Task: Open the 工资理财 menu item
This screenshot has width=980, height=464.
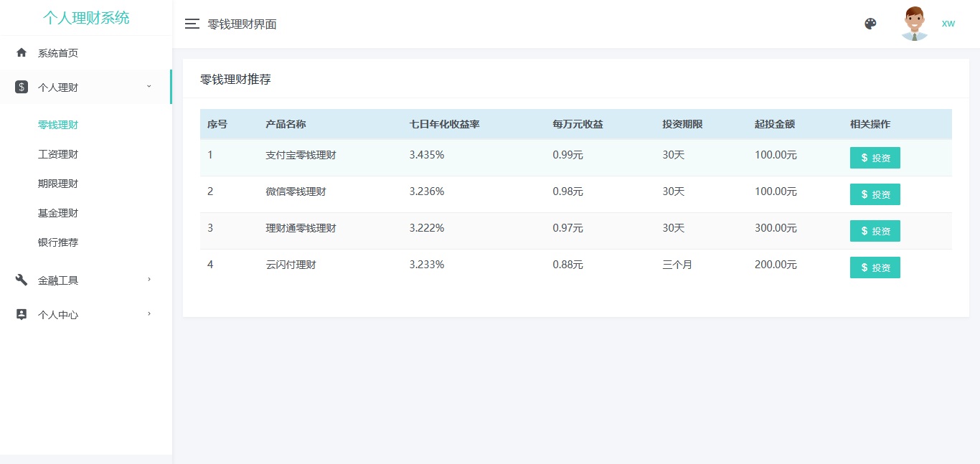Action: click(x=58, y=154)
